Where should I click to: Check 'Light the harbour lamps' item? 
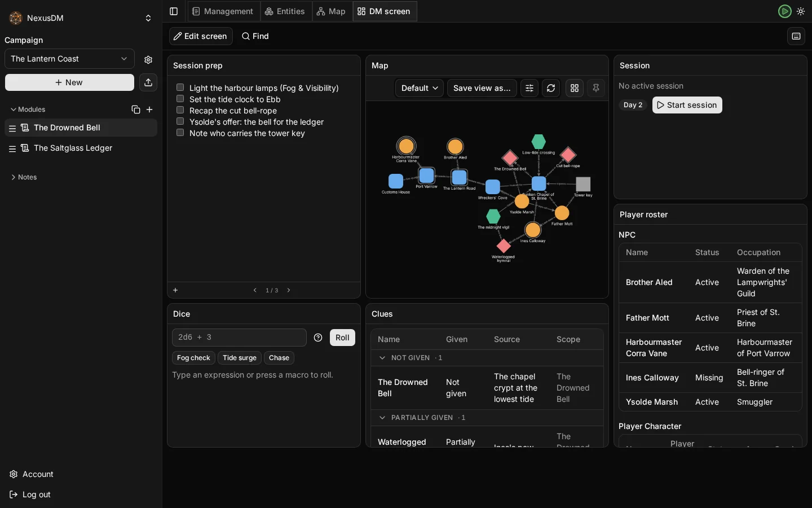tap(180, 87)
